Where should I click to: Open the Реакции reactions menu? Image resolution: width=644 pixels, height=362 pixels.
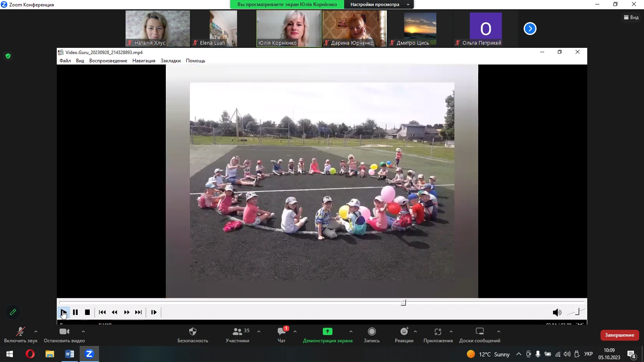404,335
